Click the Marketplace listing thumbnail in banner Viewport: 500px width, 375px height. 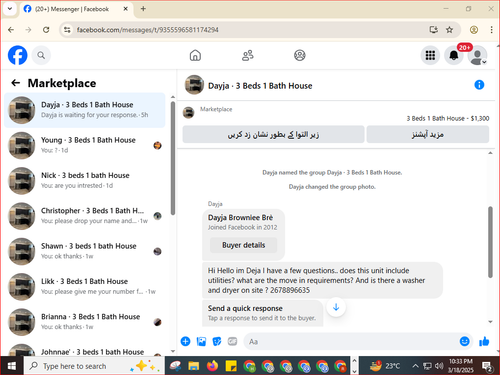click(x=189, y=113)
